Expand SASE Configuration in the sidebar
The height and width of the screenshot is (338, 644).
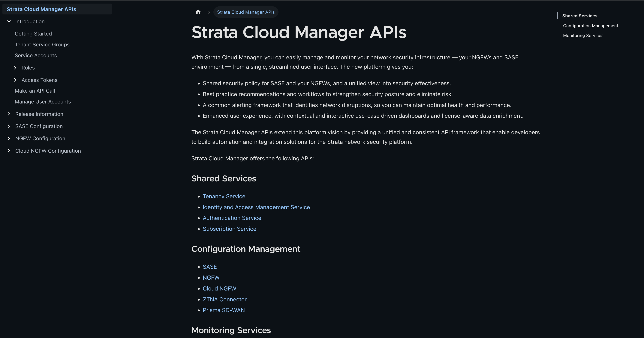tap(9, 126)
